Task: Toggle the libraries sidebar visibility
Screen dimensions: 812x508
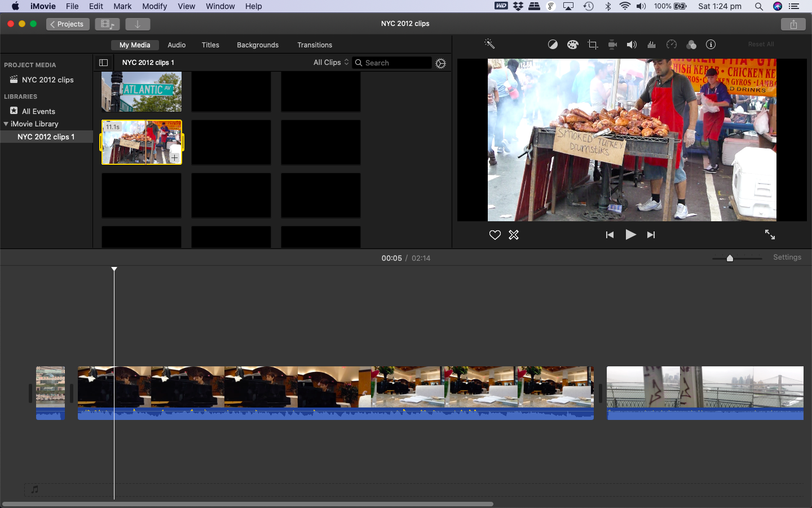Action: 103,63
